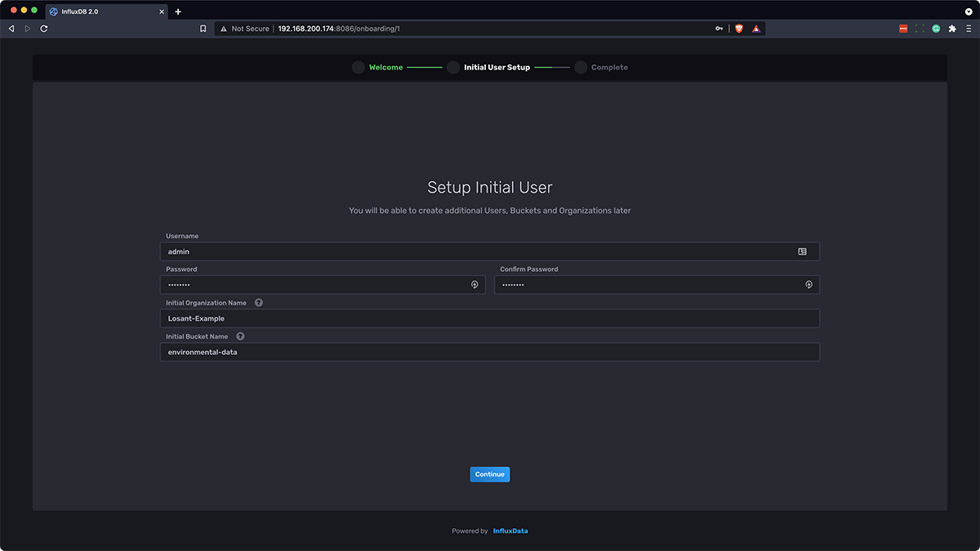This screenshot has height=551, width=980.
Task: Click the Powered by footer text
Action: [x=470, y=531]
